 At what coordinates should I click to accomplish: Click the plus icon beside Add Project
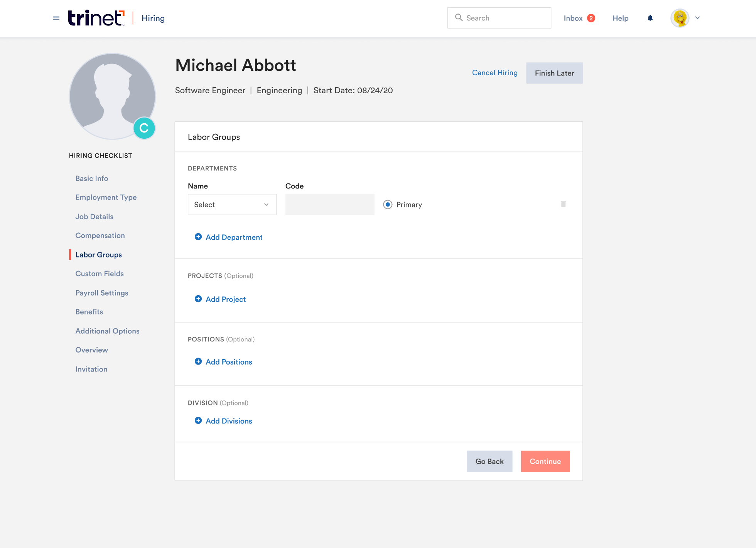pos(198,299)
